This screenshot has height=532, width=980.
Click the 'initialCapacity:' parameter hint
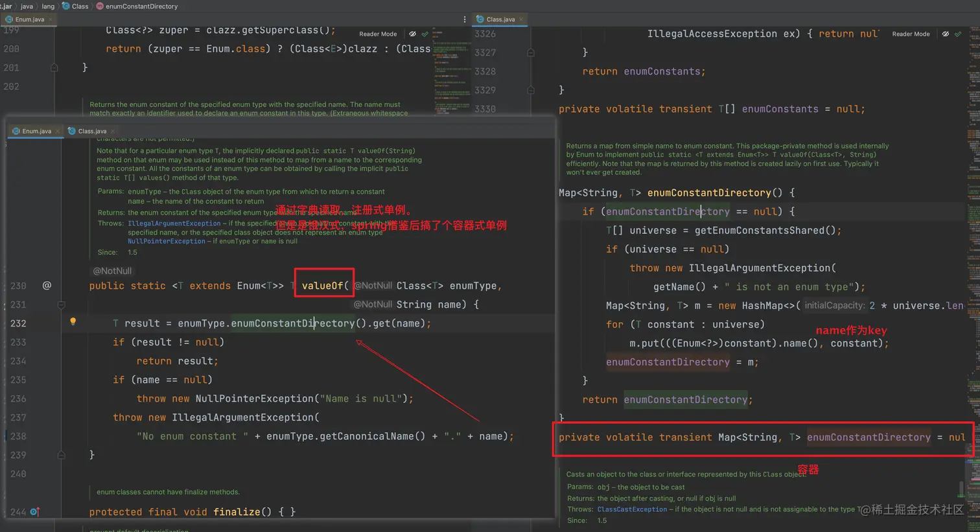835,305
